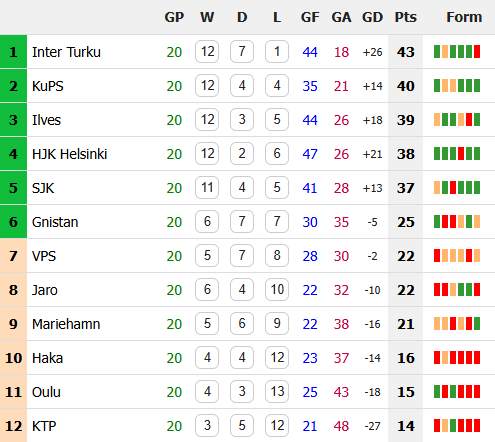The image size is (495, 442).
Task: Open the HJK Helsinki team link
Action: tap(69, 154)
